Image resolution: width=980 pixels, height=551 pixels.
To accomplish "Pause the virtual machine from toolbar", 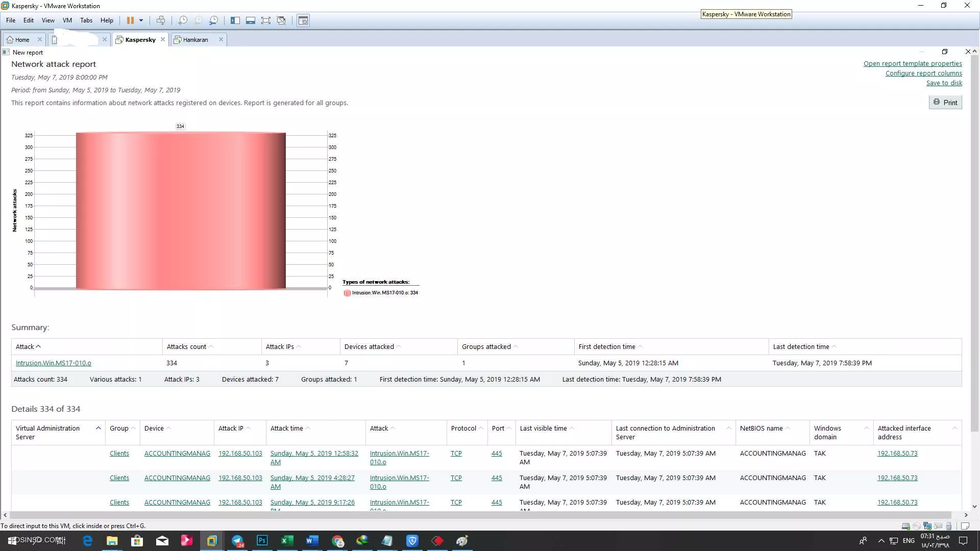I will tap(130, 20).
